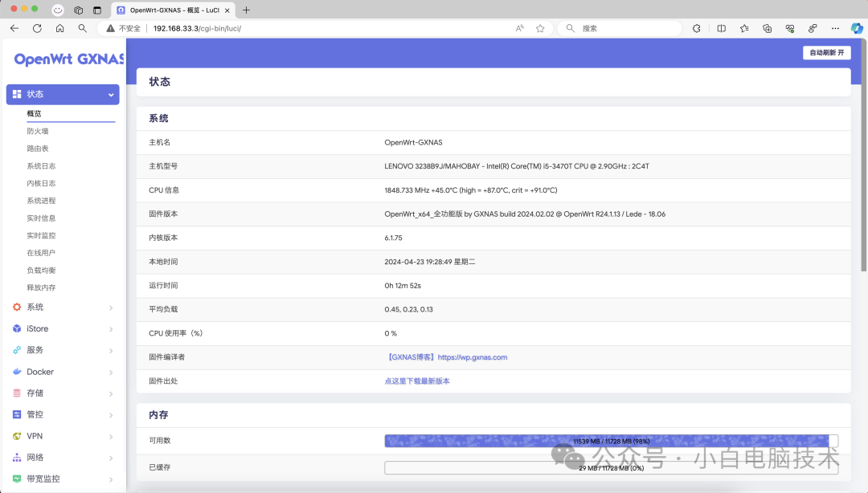Click the 系统 gear icon in sidebar
The width and height of the screenshot is (868, 493).
click(17, 308)
